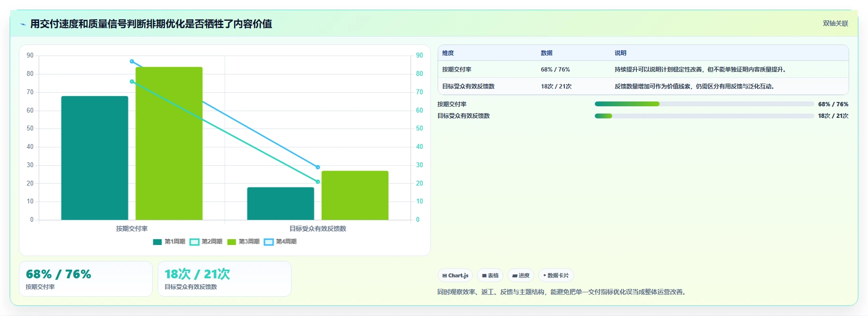Click the 说明 table column header
The image size is (868, 316).
[620, 53]
